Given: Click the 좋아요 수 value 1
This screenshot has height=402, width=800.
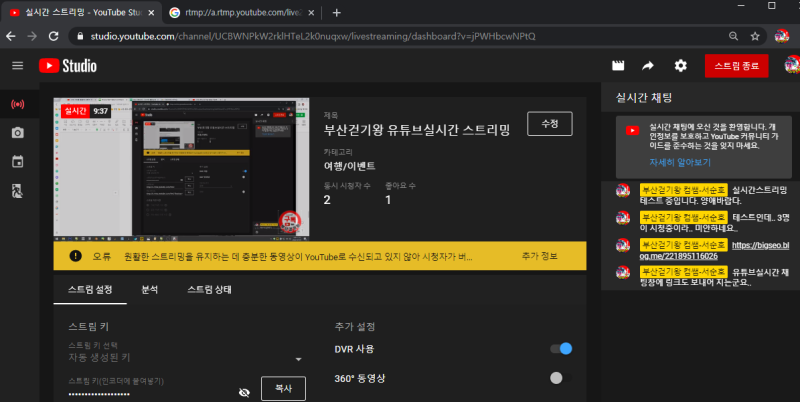Looking at the screenshot, I should point(388,200).
